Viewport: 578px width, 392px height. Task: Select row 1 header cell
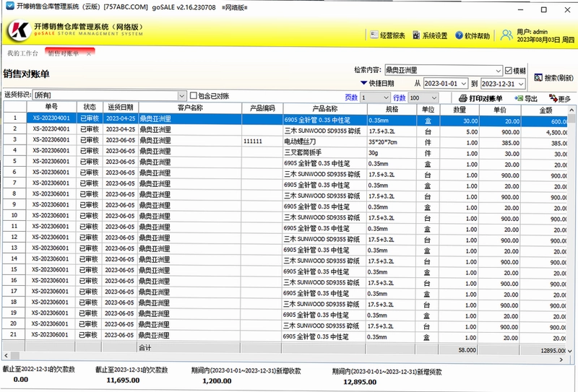15,118
